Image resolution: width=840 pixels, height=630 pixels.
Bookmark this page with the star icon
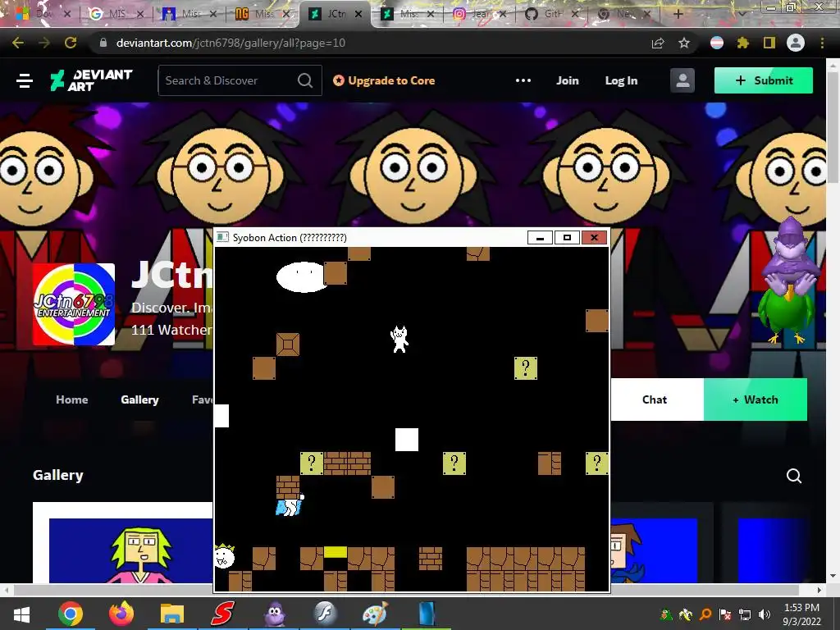(x=684, y=43)
